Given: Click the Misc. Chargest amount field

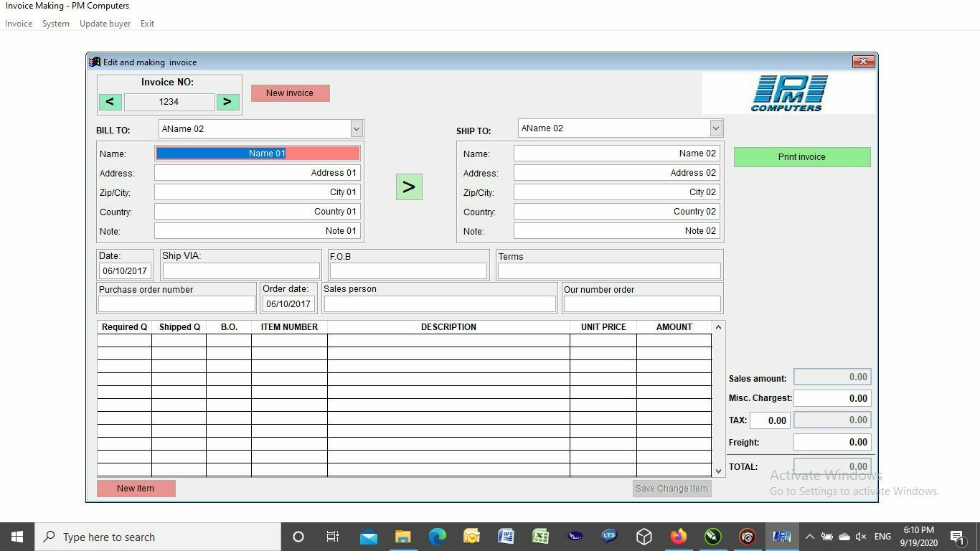Looking at the screenshot, I should pyautogui.click(x=832, y=398).
